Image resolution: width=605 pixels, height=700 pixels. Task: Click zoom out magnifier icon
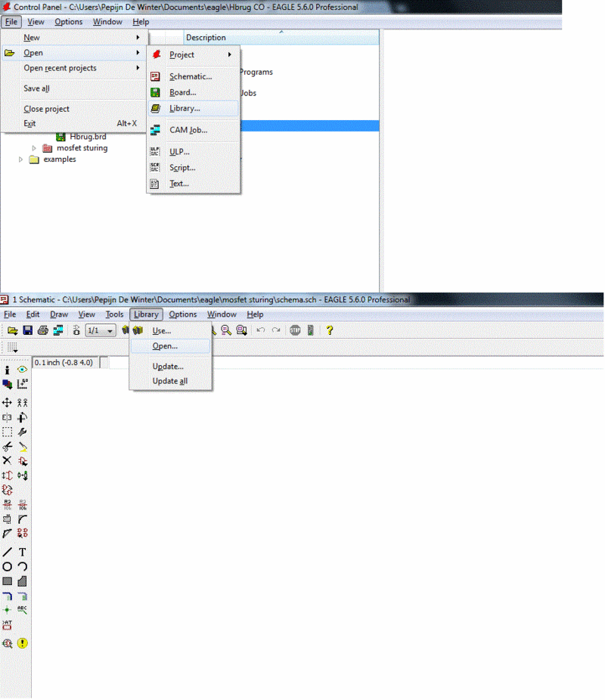(x=226, y=331)
